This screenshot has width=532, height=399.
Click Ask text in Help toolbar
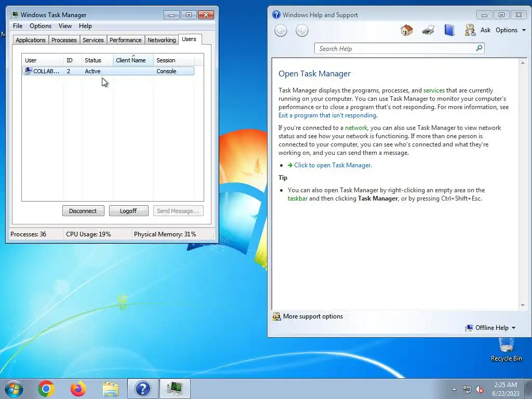[x=485, y=30]
